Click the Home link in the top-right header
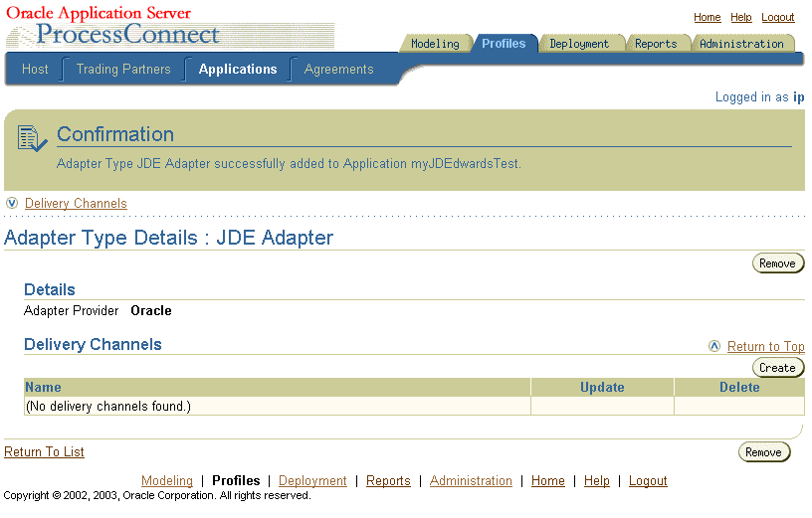This screenshot has width=812, height=518. [707, 17]
